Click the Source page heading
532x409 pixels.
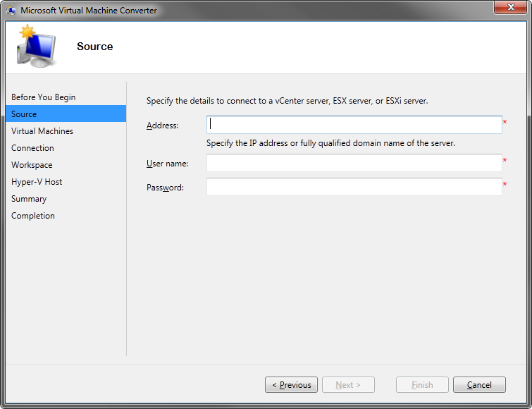coord(94,47)
